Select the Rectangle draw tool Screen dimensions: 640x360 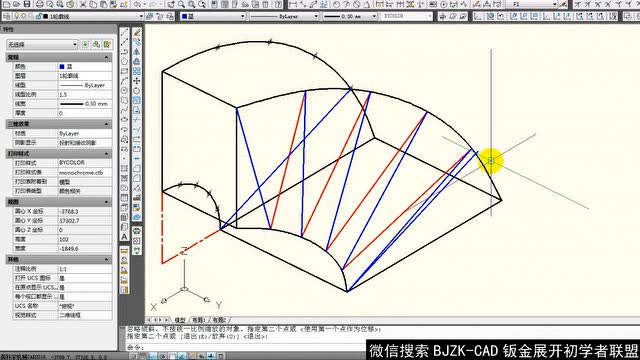coord(124,71)
